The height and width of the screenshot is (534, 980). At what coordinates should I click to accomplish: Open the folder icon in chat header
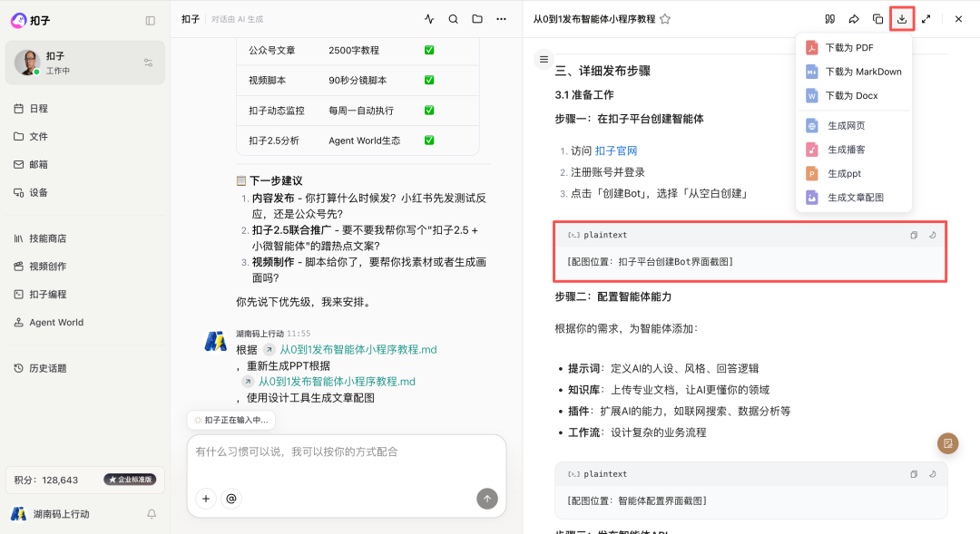(477, 19)
